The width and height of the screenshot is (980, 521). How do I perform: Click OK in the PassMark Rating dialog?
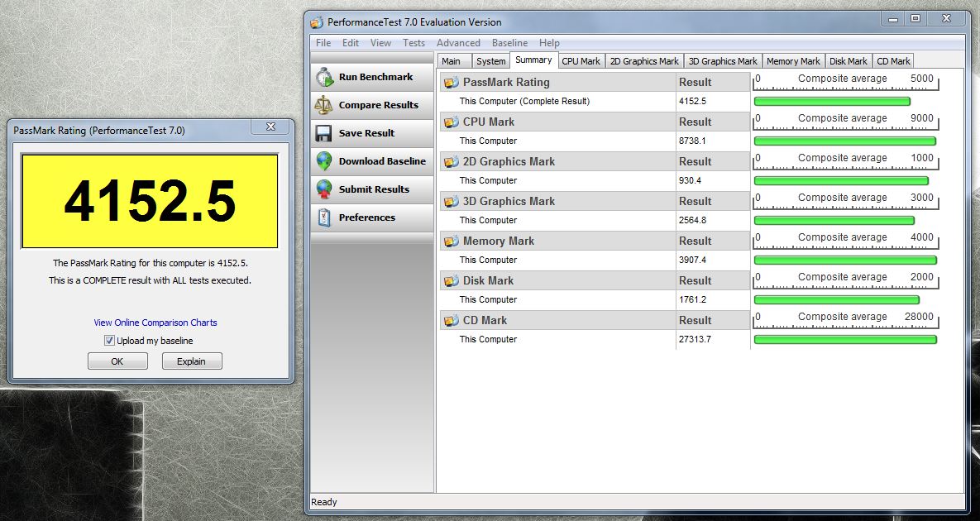(x=117, y=361)
